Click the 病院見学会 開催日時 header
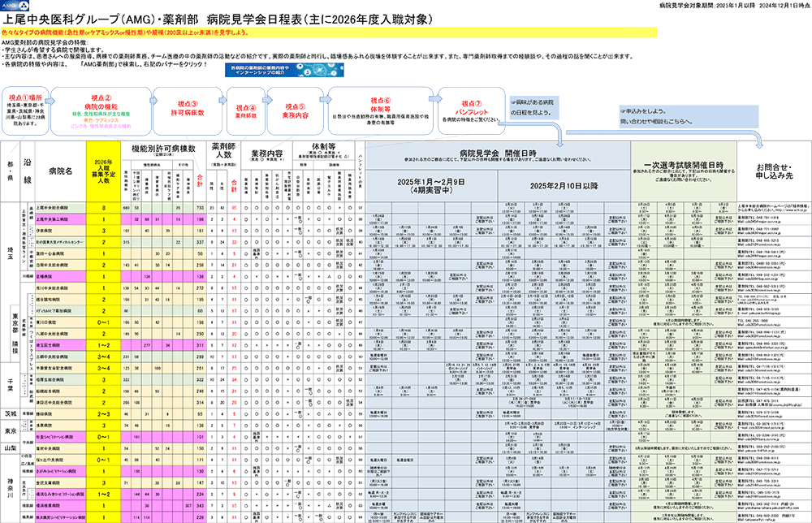Screen dimensions: 812x523 tap(498, 155)
